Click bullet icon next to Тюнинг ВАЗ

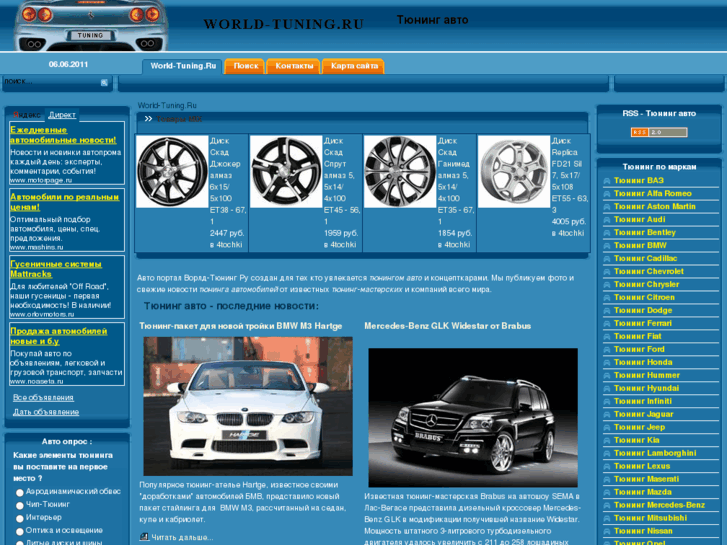[x=606, y=181]
